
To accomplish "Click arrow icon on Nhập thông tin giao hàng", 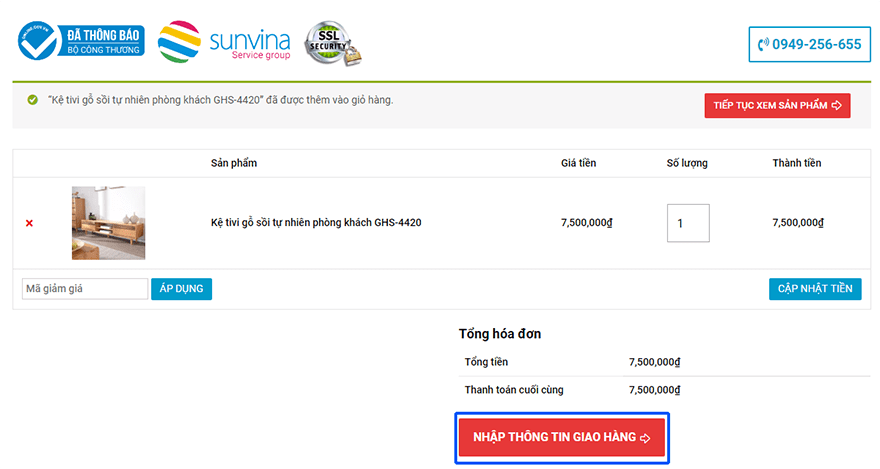I will point(645,438).
